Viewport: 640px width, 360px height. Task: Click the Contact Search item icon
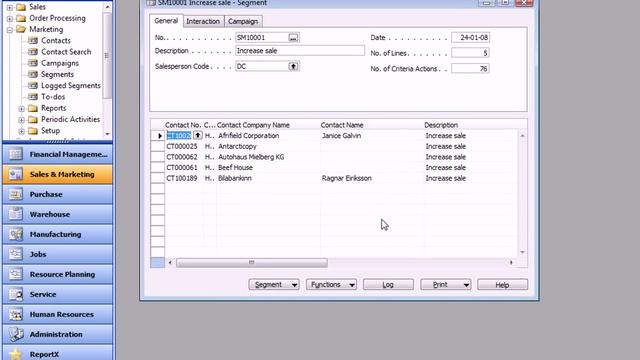[x=33, y=52]
